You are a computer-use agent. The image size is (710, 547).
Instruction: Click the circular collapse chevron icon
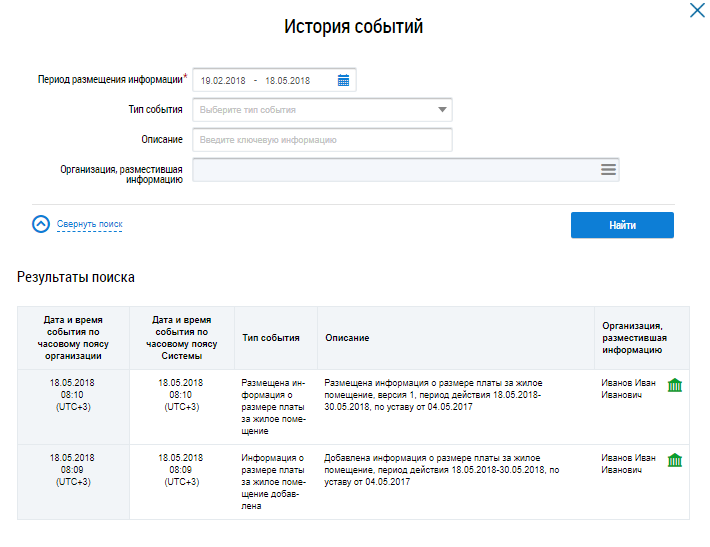[41, 224]
